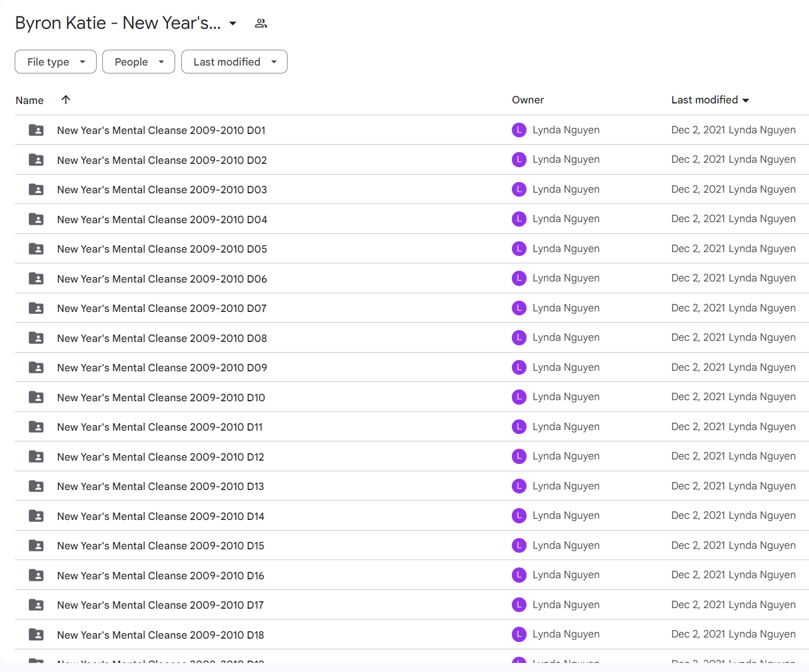This screenshot has width=809, height=672.
Task: Select New Year's Mental Cleanse 2009-2010 D15
Action: 160,545
